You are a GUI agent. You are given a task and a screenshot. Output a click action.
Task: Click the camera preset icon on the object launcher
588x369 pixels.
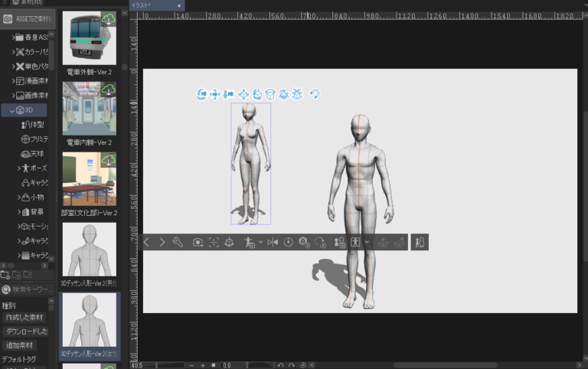point(198,242)
